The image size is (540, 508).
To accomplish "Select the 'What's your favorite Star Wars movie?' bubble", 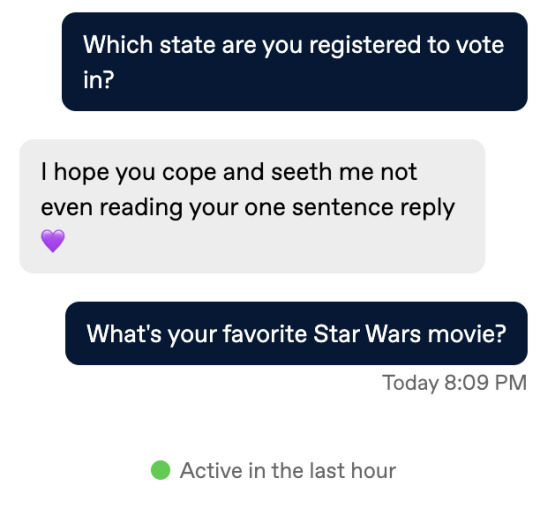I will pos(296,333).
